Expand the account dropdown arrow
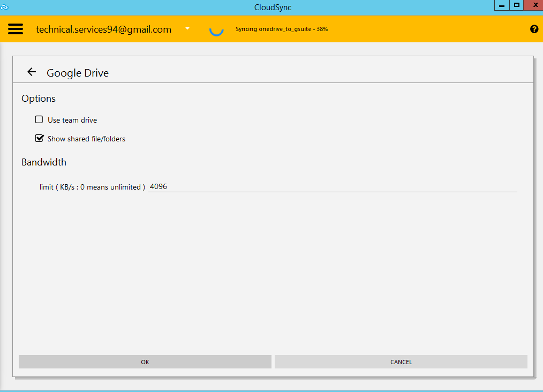Image resolution: width=543 pixels, height=392 pixels. [x=187, y=28]
